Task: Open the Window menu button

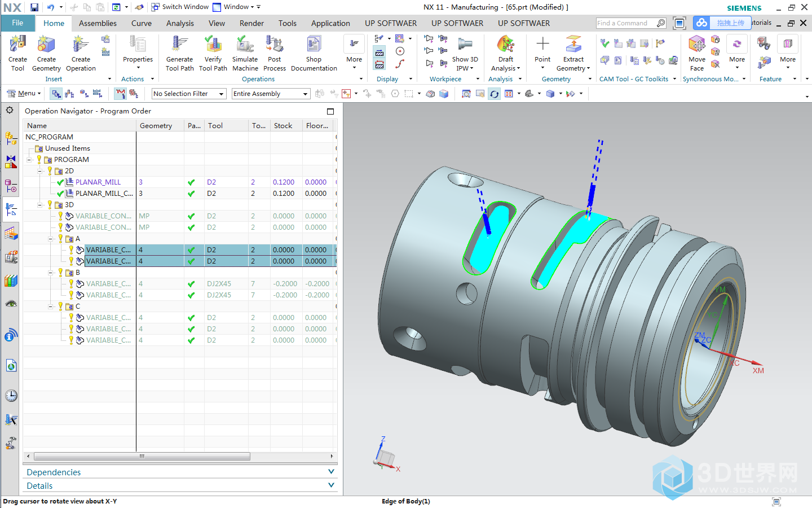Action: click(236, 7)
